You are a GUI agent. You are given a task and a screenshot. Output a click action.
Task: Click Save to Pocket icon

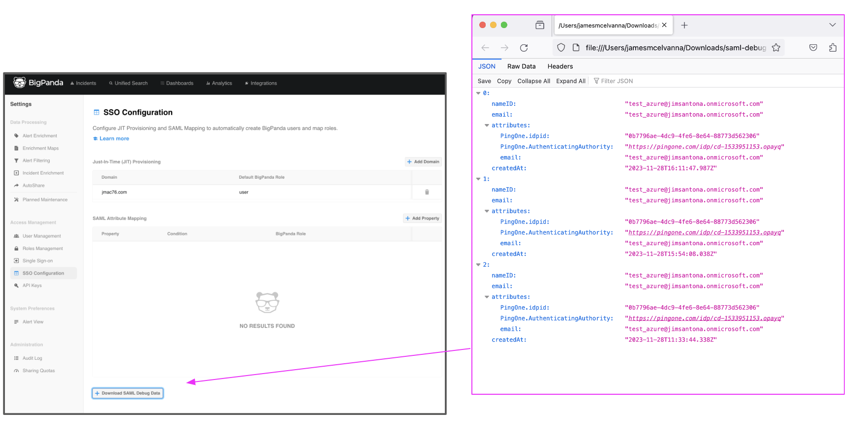pyautogui.click(x=813, y=48)
